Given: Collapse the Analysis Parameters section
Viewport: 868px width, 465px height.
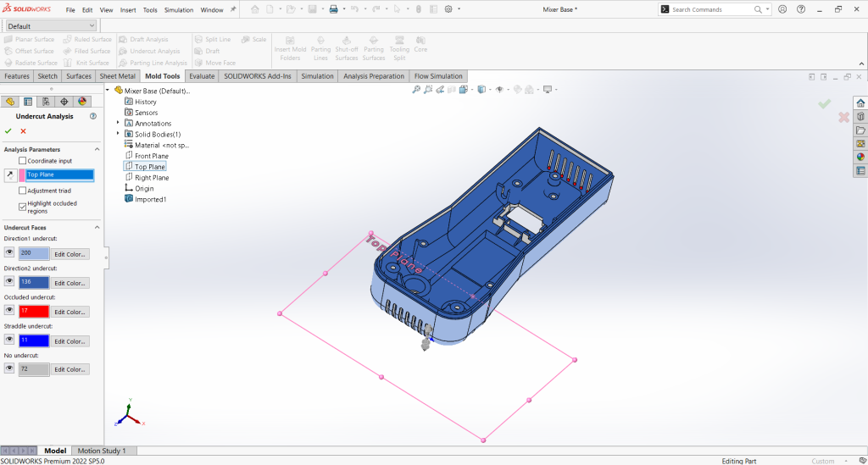Looking at the screenshot, I should (x=96, y=149).
